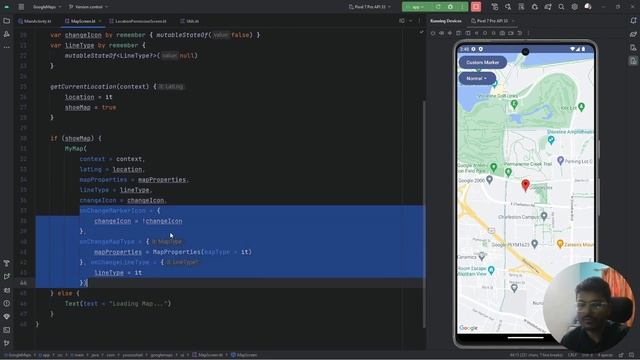
Task: Switch to LocationPermissionScreen.kt tab
Action: click(x=138, y=21)
